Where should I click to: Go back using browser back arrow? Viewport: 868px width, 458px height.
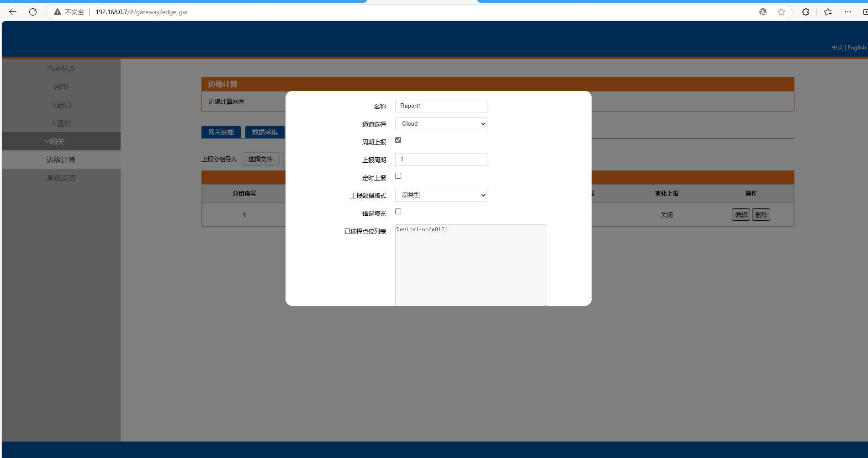pos(13,12)
